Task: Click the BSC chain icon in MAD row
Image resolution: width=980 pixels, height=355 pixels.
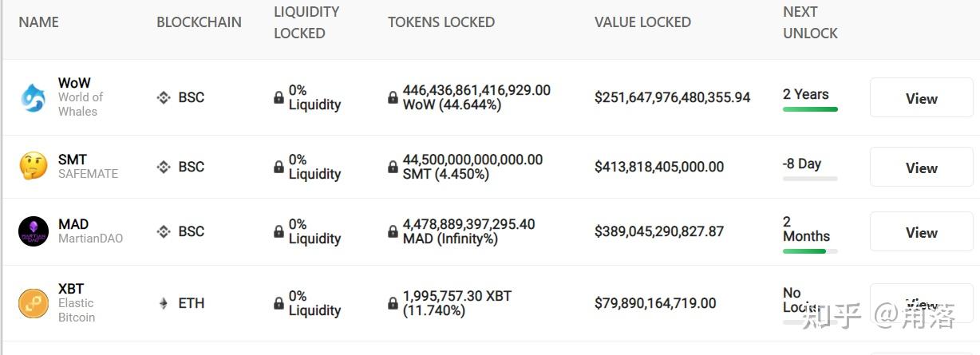Action: point(164,231)
